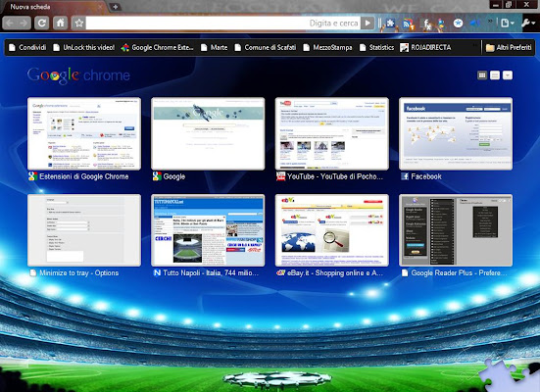Switch to thumbnail grid view

click(x=482, y=75)
